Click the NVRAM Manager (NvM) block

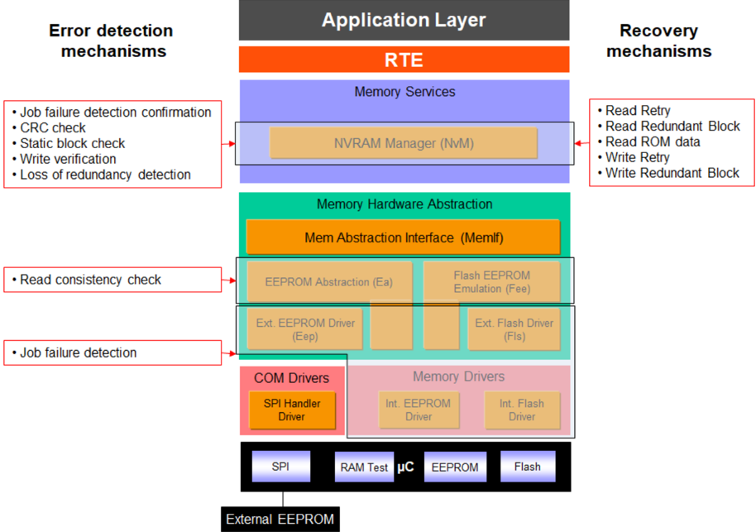(404, 143)
